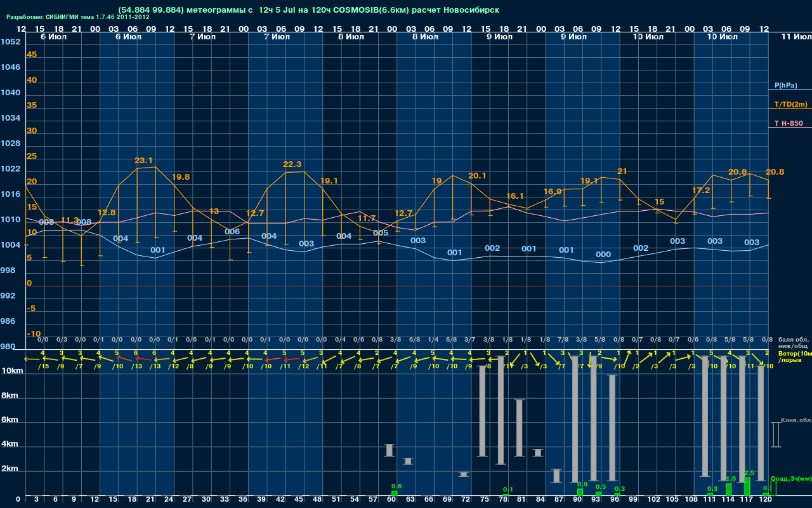812x508 pixels.
Task: Click the 2.5 precipitation amount label
Action: 749,472
